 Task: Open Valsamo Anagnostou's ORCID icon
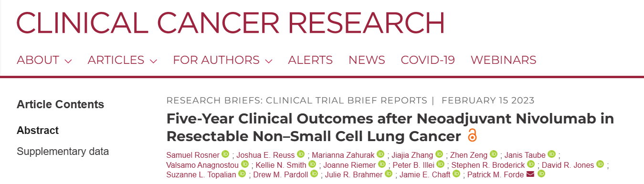[x=245, y=164]
